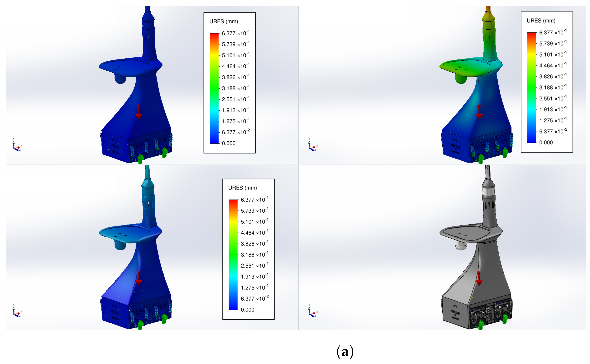This screenshot has height=364, width=590.
Task: Click URES (mm) title in top-right legend
Action: [541, 21]
